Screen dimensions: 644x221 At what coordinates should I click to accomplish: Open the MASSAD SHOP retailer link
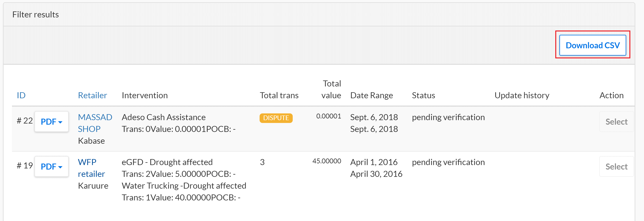pos(95,123)
